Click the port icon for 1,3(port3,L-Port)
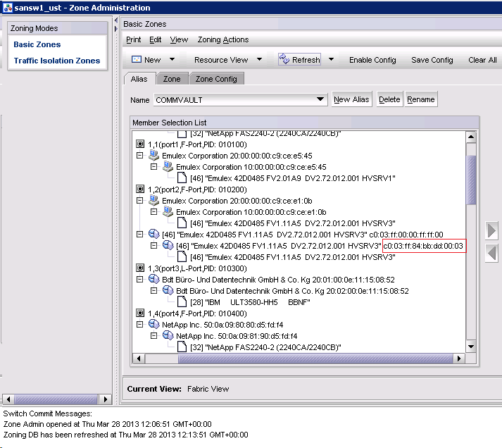Viewport: 502px width, 448px height. [140, 268]
